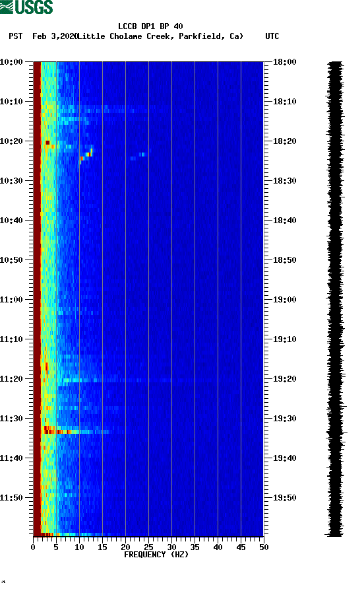Click the 30 Hz frequency axis label
Viewport: 364px width, 589px height.
click(x=171, y=547)
